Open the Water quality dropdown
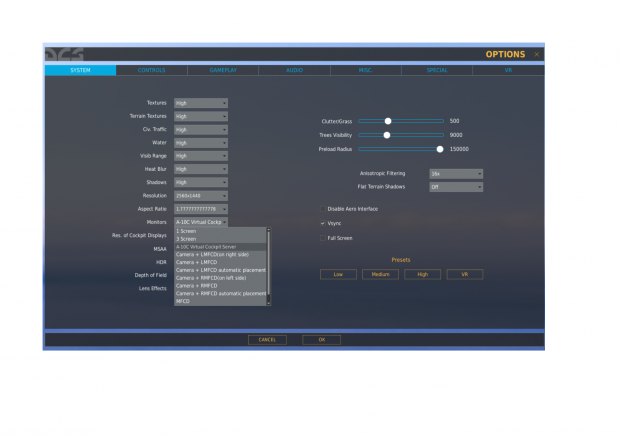The image size is (620, 438). point(201,143)
